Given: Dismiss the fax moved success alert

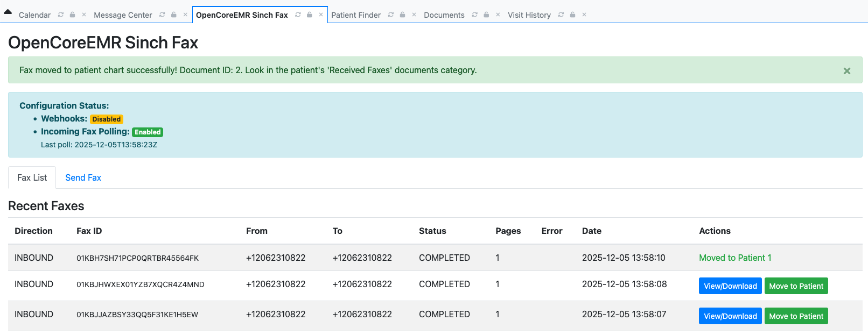Looking at the screenshot, I should [x=847, y=71].
